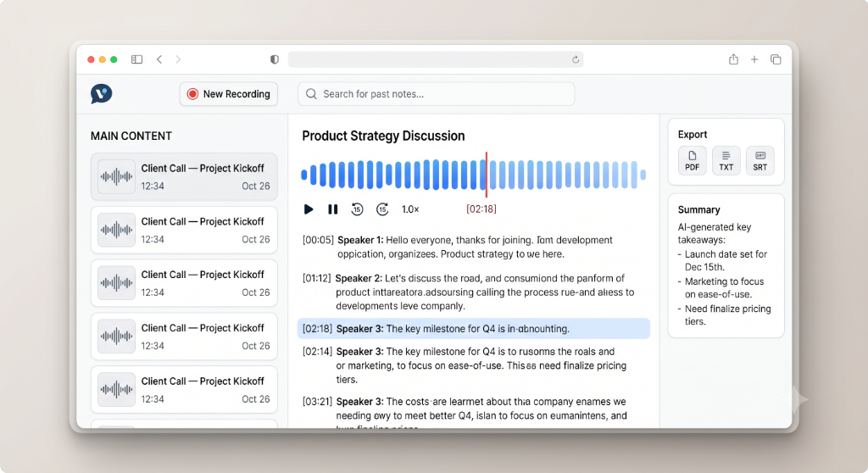Start a New Recording

pyautogui.click(x=229, y=94)
